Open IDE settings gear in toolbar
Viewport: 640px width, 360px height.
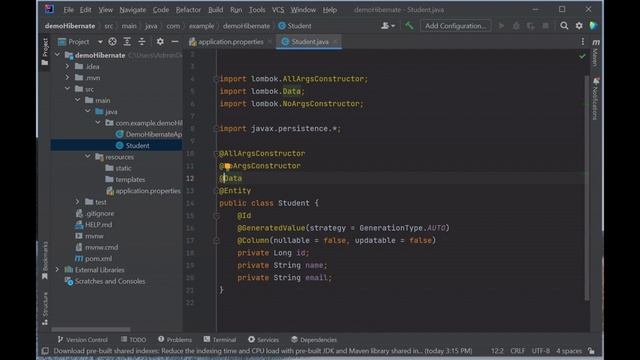tap(579, 26)
